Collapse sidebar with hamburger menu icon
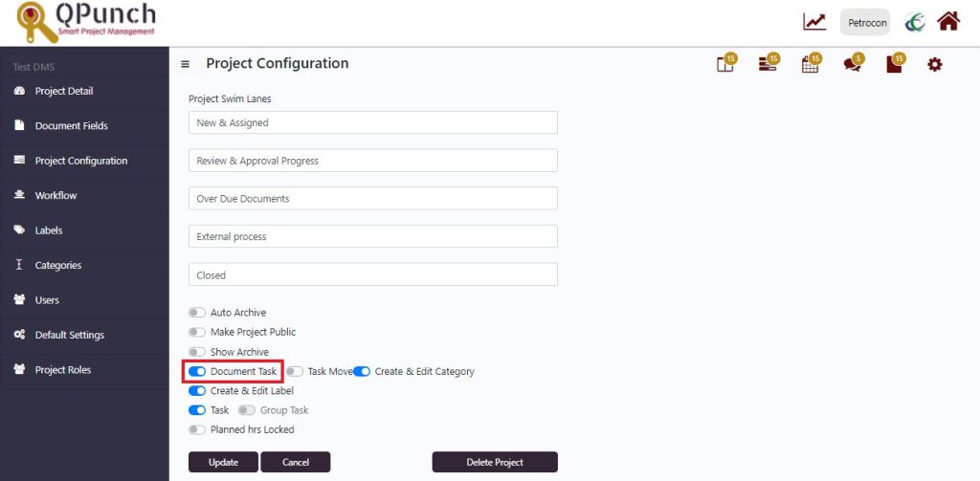 (x=185, y=64)
